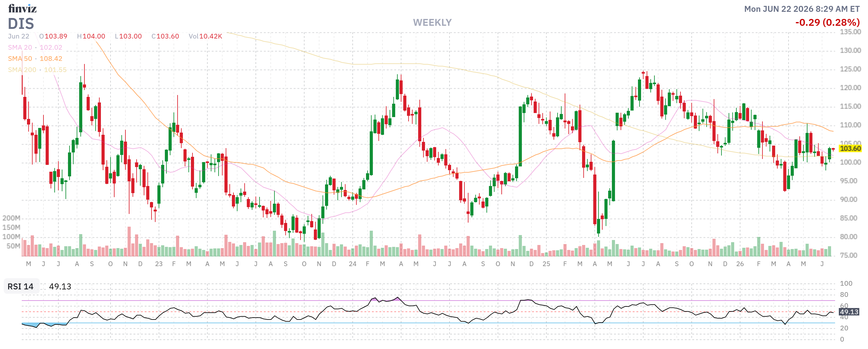Click the 125.00 price axis label
This screenshot has height=349, width=868.
point(851,69)
